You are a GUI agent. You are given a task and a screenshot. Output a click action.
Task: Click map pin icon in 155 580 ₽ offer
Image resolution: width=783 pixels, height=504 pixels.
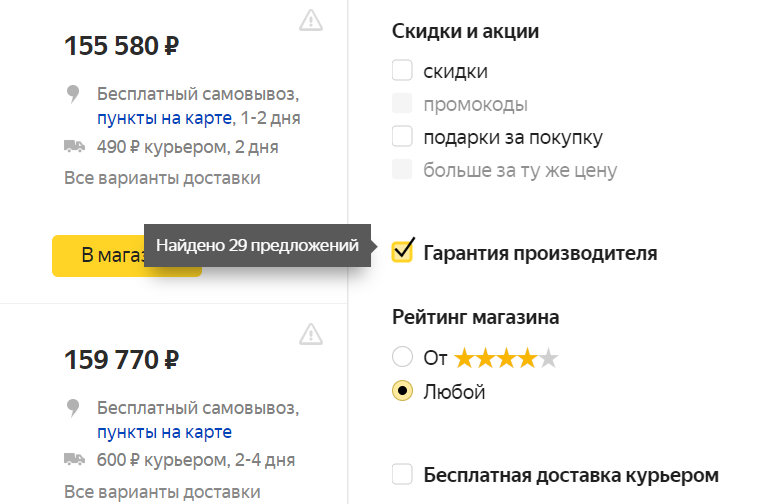pos(73,95)
